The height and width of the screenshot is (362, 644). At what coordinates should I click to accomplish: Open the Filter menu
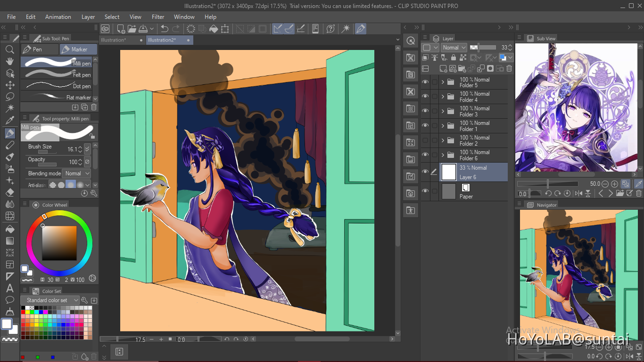(158, 17)
